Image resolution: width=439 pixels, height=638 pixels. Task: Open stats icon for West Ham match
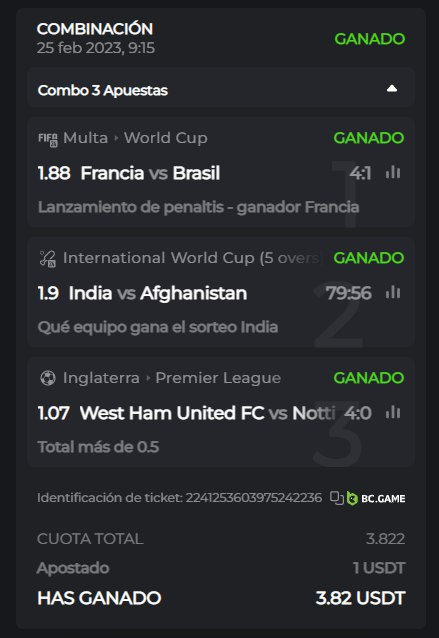point(393,413)
